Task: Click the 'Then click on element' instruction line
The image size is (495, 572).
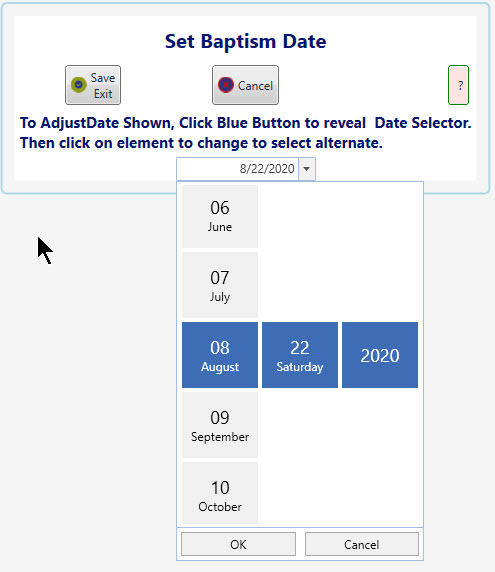Action: [201, 143]
